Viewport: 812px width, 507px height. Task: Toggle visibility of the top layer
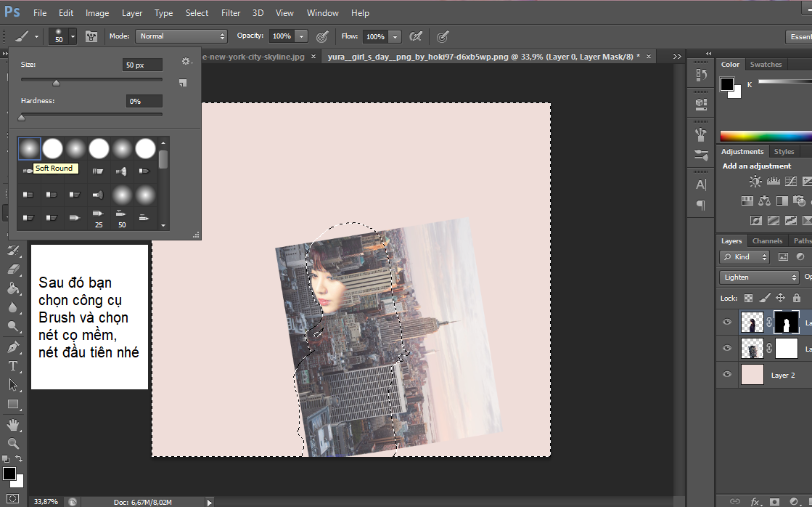click(x=727, y=323)
